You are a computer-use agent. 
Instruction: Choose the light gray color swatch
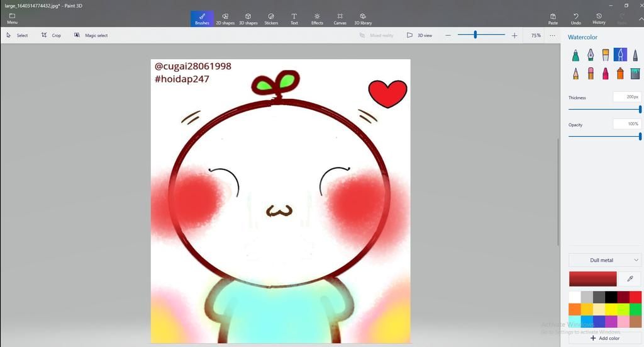(587, 297)
